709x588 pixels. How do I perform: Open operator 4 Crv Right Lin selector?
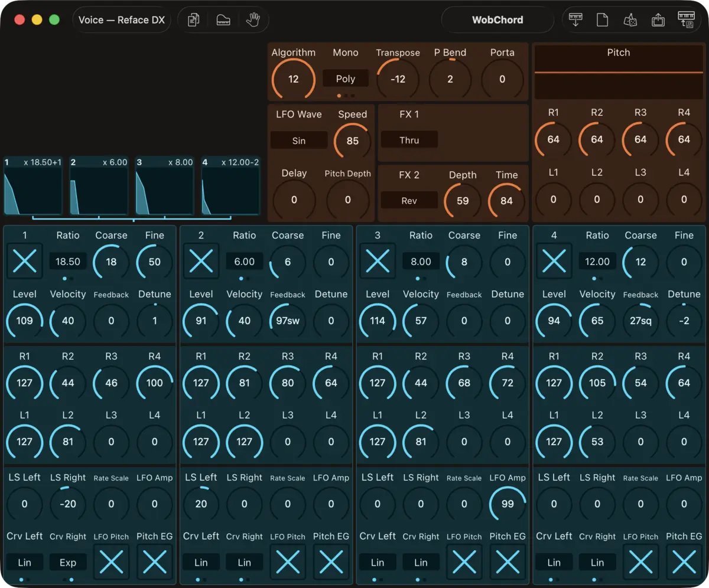597,562
